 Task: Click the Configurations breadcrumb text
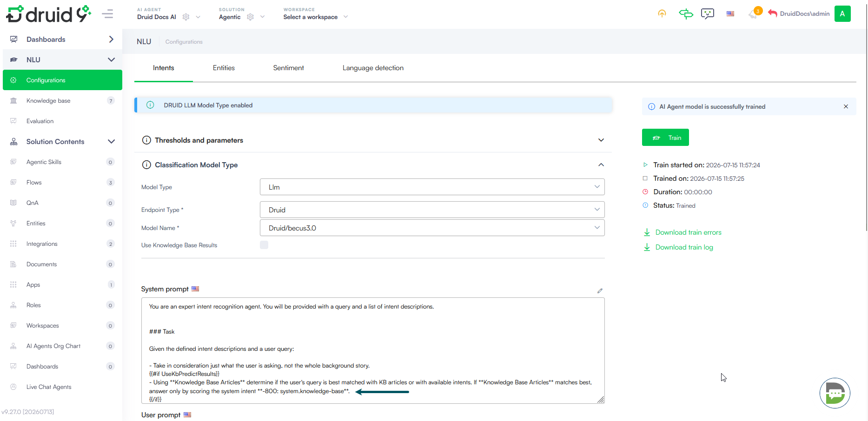coord(184,42)
